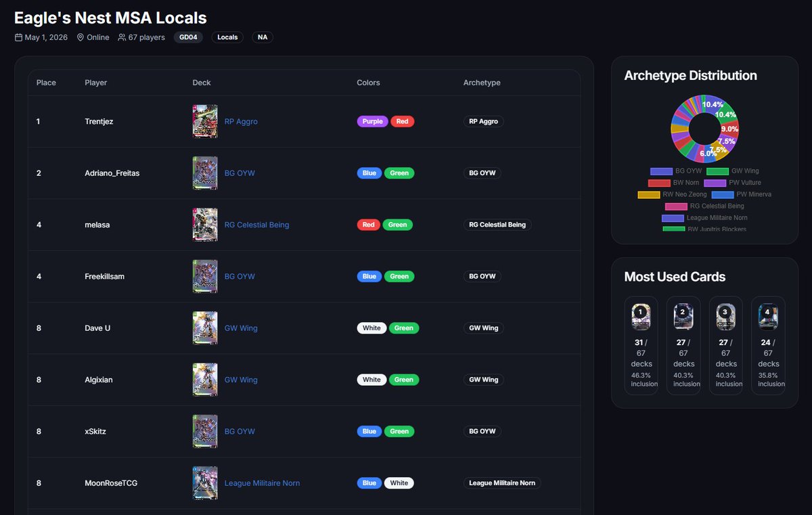Click the White color badge in MoonRoseTCG's row
This screenshot has width=812, height=515.
tap(399, 483)
